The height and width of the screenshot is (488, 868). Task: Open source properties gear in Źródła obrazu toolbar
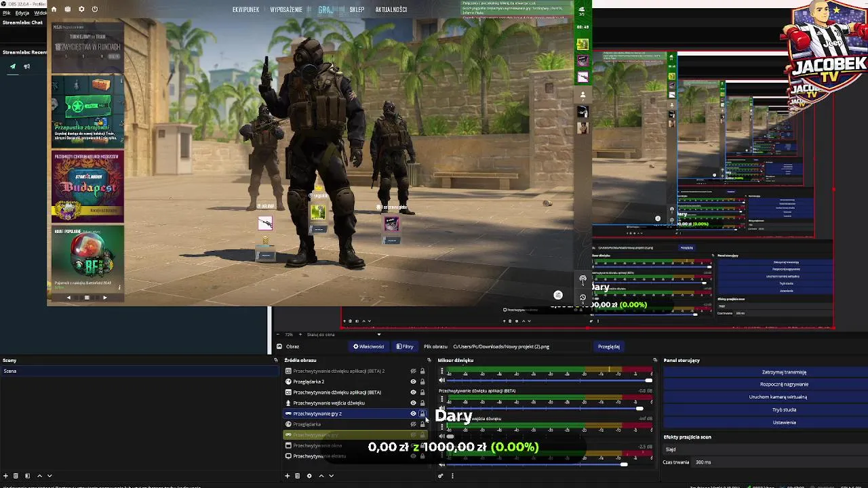pyautogui.click(x=309, y=476)
